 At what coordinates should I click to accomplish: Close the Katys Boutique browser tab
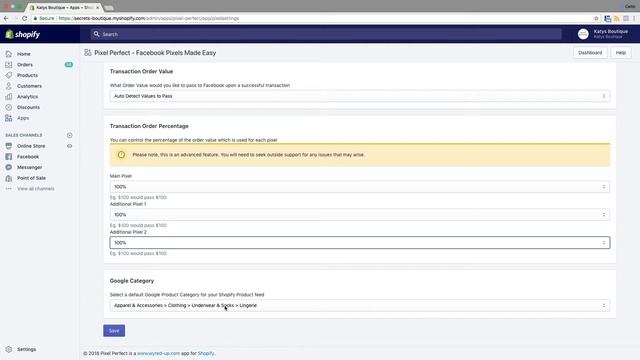coord(98,8)
